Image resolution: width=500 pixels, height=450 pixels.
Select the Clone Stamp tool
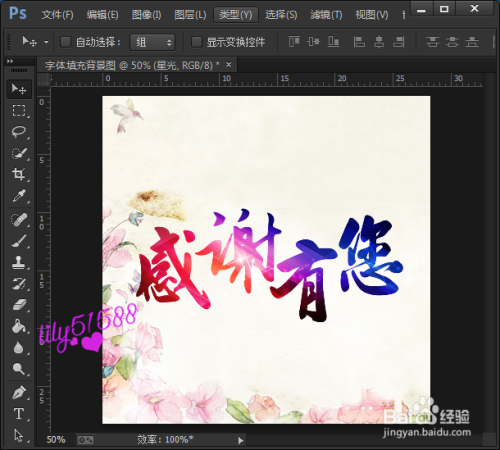pyautogui.click(x=19, y=263)
